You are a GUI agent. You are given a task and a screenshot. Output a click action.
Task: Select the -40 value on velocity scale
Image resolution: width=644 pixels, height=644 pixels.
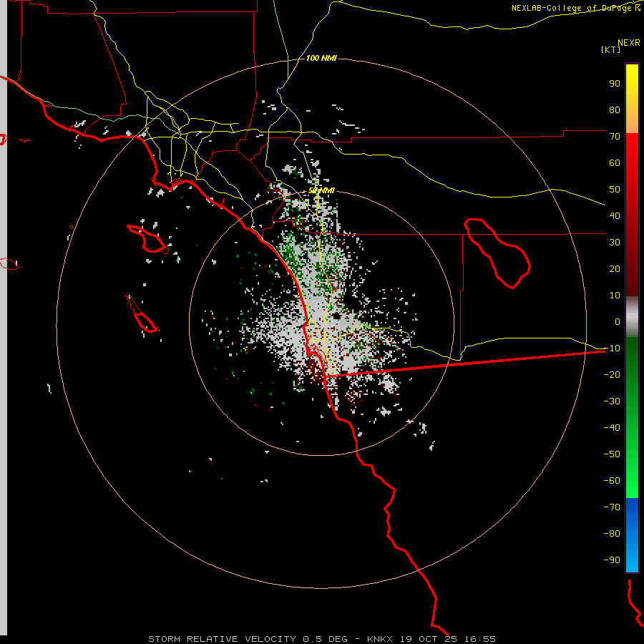(612, 428)
